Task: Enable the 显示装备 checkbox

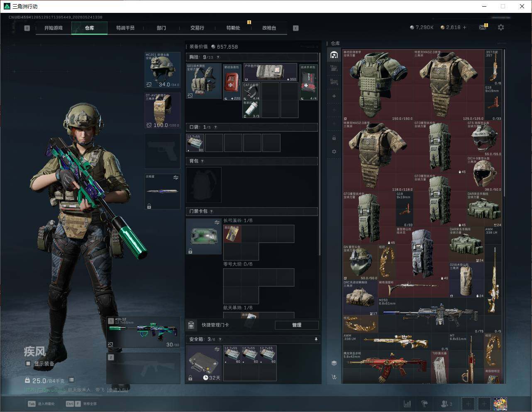Action: point(28,363)
